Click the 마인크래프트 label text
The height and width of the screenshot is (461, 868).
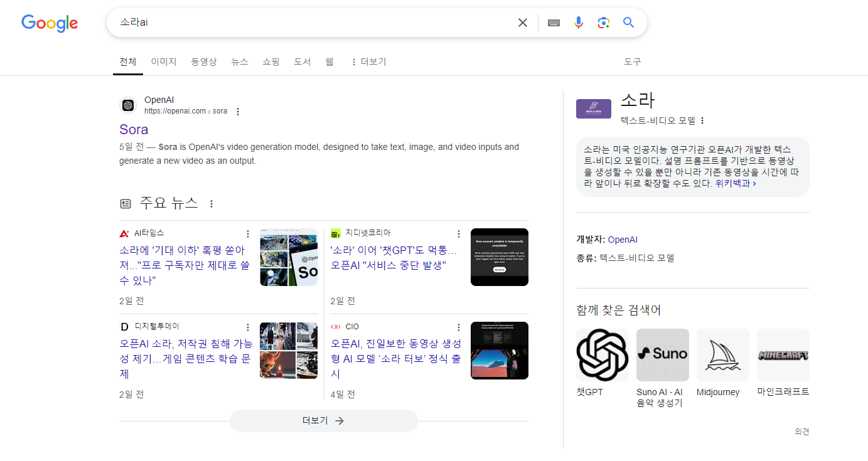coord(783,392)
